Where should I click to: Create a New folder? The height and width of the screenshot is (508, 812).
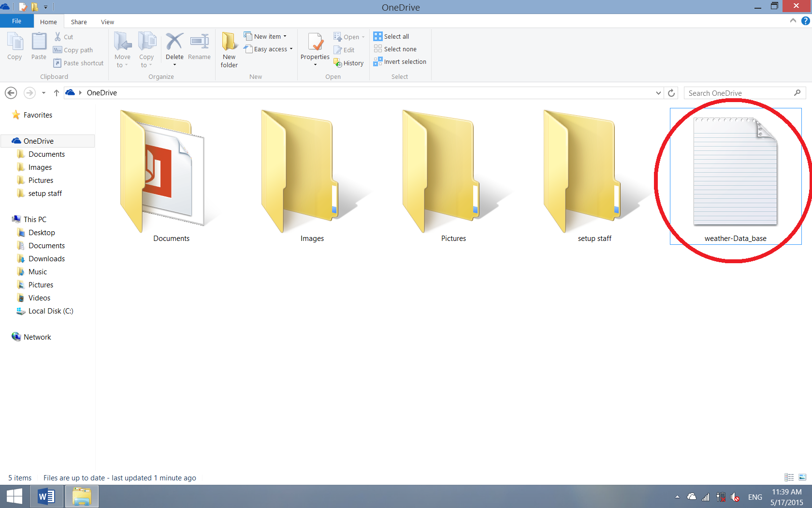click(229, 49)
